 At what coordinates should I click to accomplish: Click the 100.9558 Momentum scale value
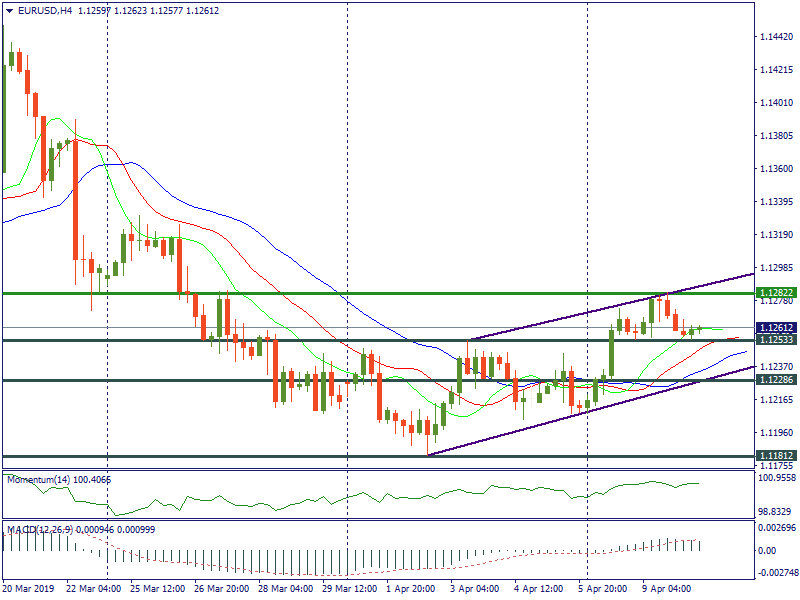pos(776,478)
